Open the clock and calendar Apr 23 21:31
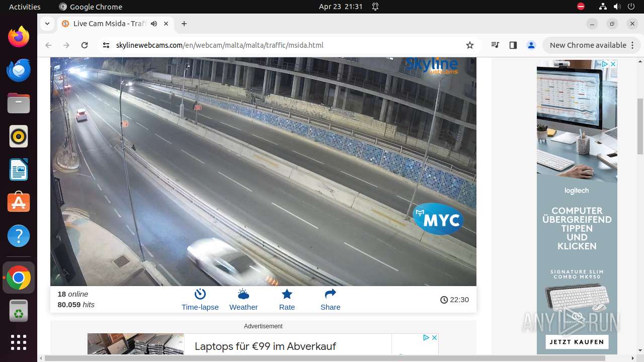 pos(341,7)
